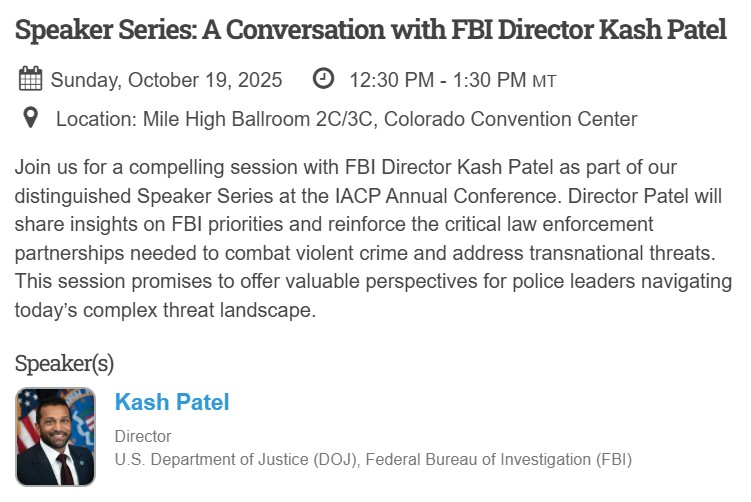The height and width of the screenshot is (502, 751).
Task: Click 'today's complex threat landscape' closing line
Action: coord(165,310)
